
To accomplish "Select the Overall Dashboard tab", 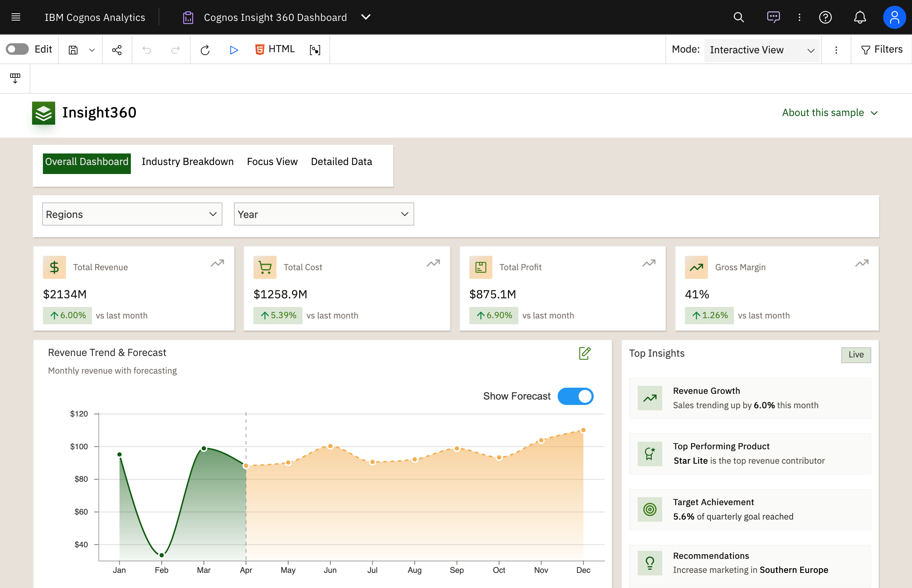I will (x=87, y=164).
